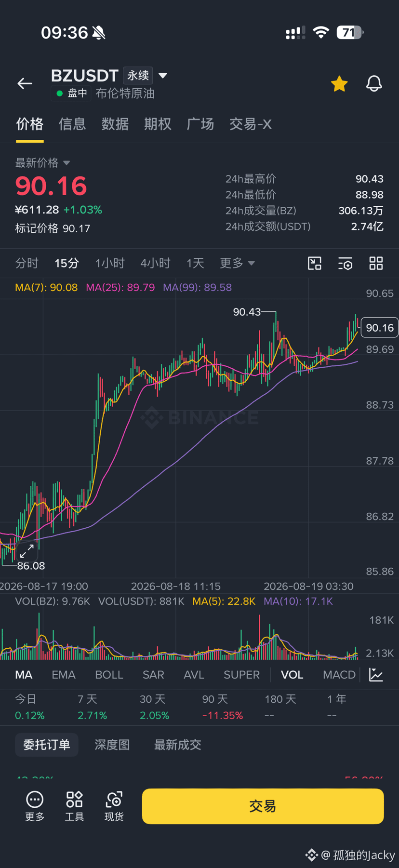
Task: Toggle the AVL indicator
Action: coord(194,675)
